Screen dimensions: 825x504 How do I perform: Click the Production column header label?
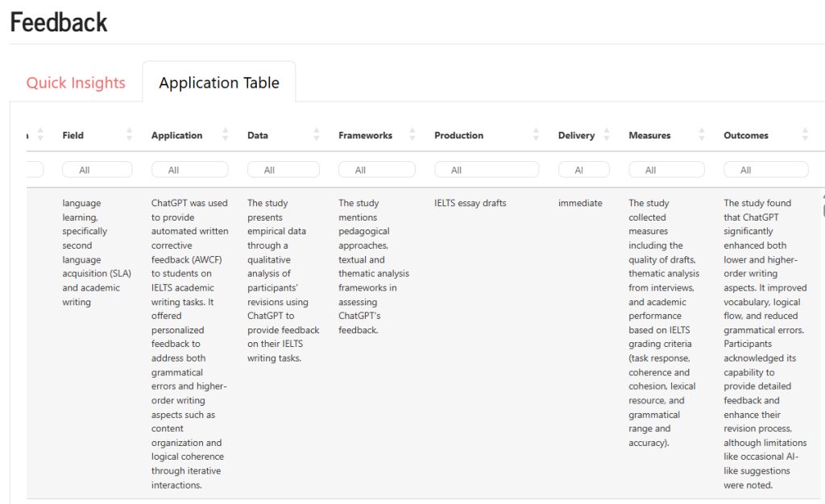pos(458,135)
